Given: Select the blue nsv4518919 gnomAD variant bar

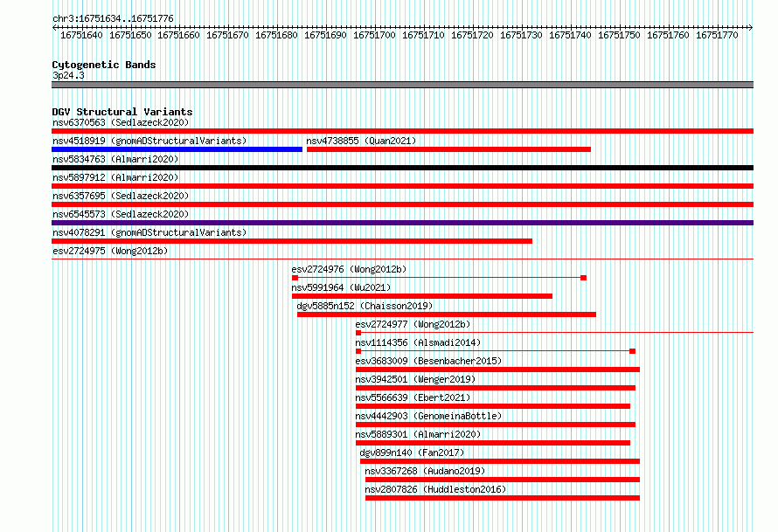Looking at the screenshot, I should [x=177, y=149].
